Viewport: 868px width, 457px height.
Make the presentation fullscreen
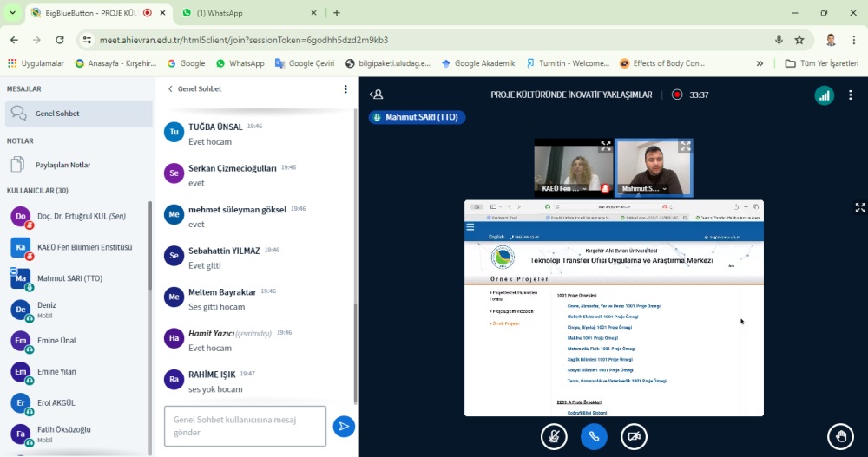(860, 207)
